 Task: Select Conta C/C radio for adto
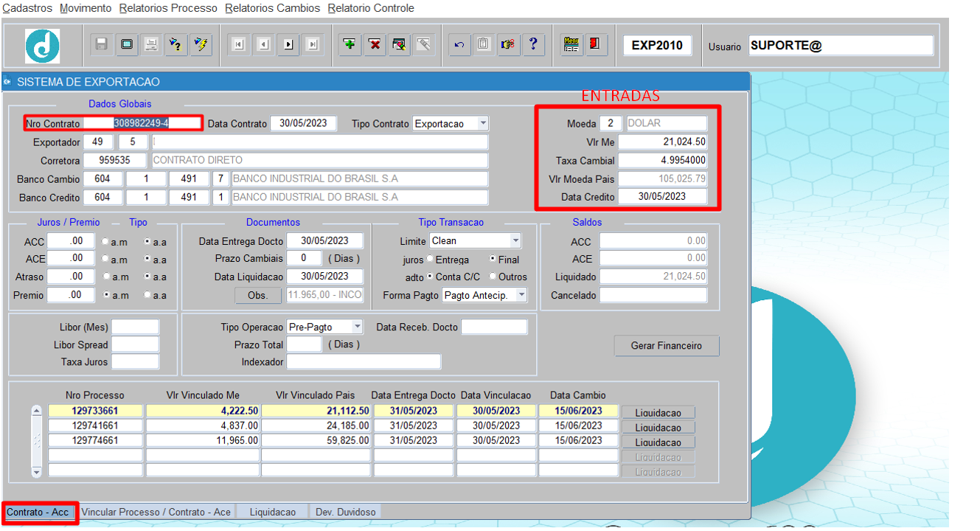coord(430,277)
